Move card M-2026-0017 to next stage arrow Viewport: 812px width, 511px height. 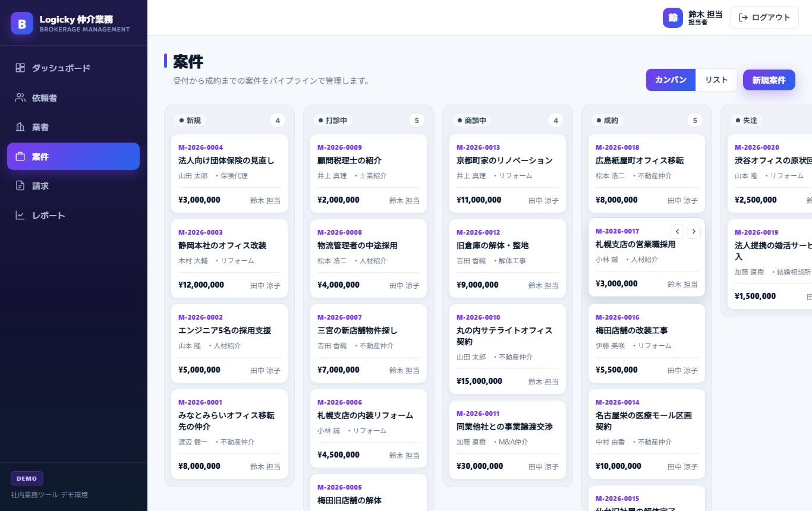click(x=694, y=232)
